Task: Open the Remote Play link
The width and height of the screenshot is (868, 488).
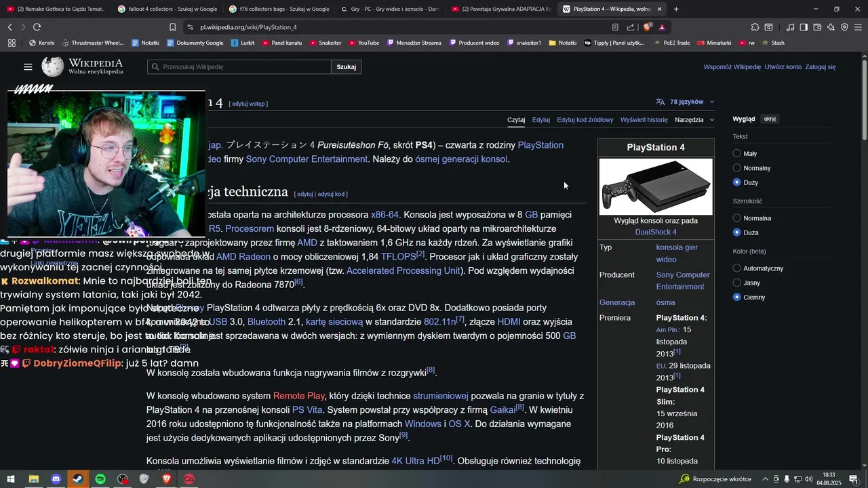Action: point(299,396)
